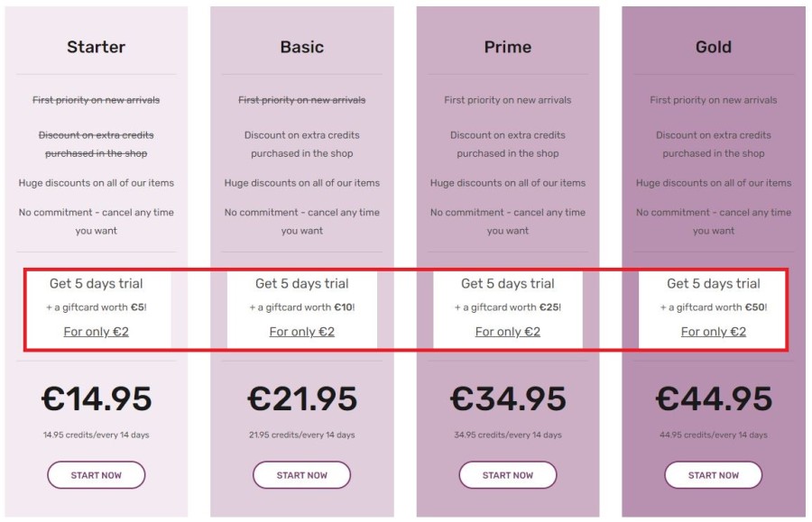The height and width of the screenshot is (522, 812).
Task: Click the €44.95 price text
Action: point(714,398)
